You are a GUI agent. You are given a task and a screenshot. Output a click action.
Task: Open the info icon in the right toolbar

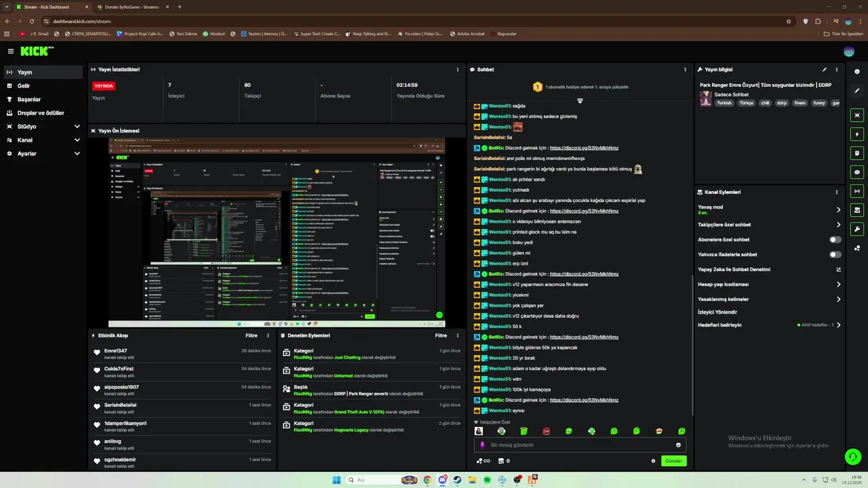click(857, 72)
